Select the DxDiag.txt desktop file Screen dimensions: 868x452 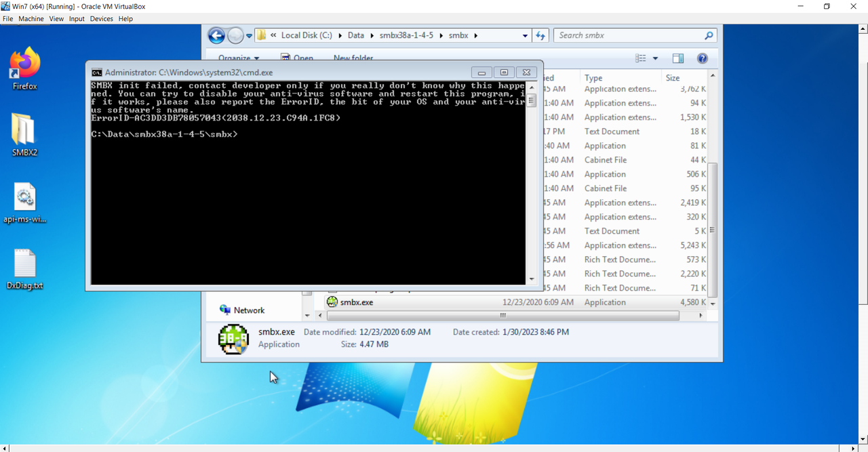[x=25, y=269]
